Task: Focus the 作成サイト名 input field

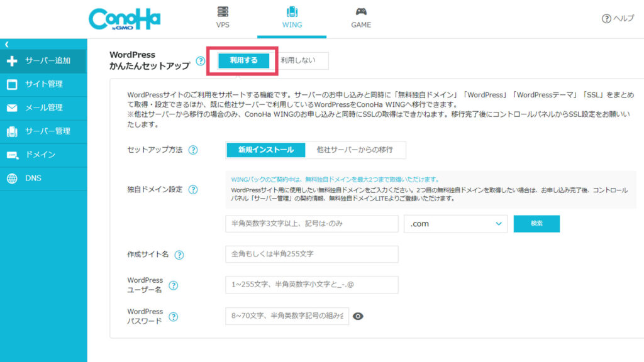Action: 312,254
